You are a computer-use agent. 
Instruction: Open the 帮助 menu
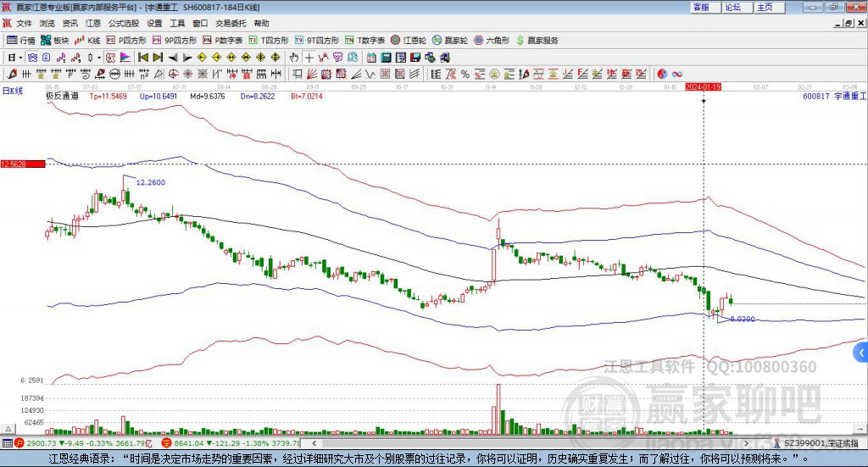[x=261, y=23]
